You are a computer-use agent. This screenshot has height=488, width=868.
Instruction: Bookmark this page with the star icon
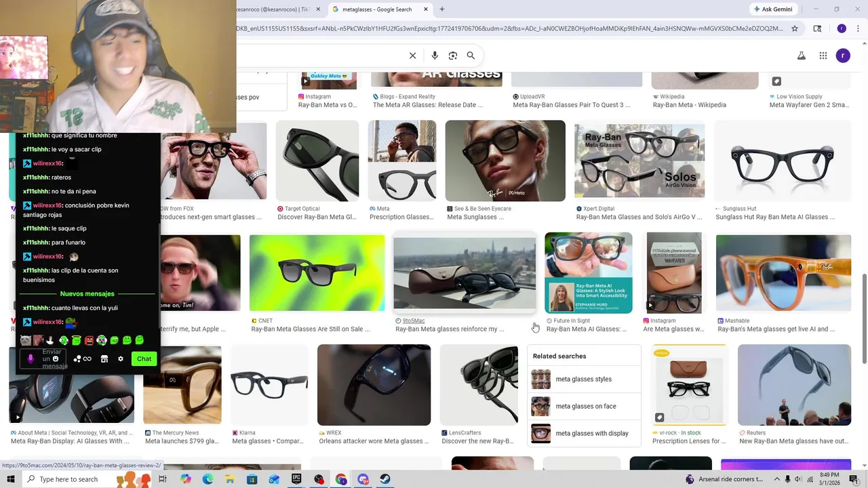[x=795, y=28]
